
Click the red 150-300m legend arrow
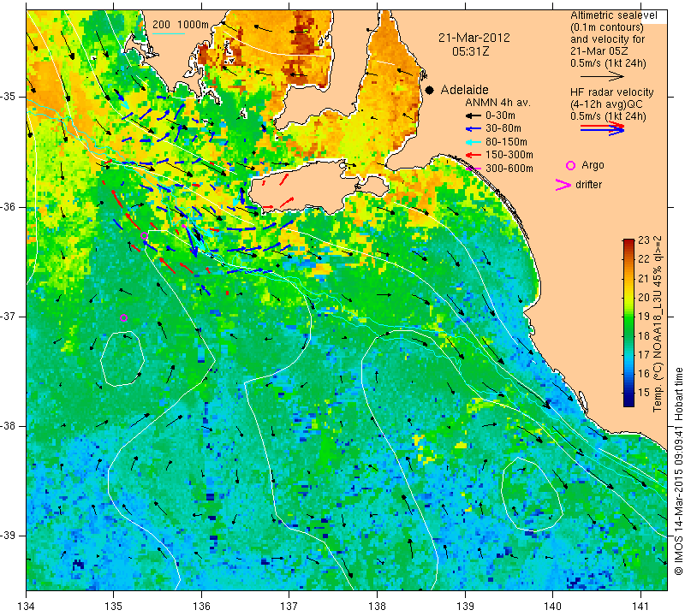coord(474,155)
